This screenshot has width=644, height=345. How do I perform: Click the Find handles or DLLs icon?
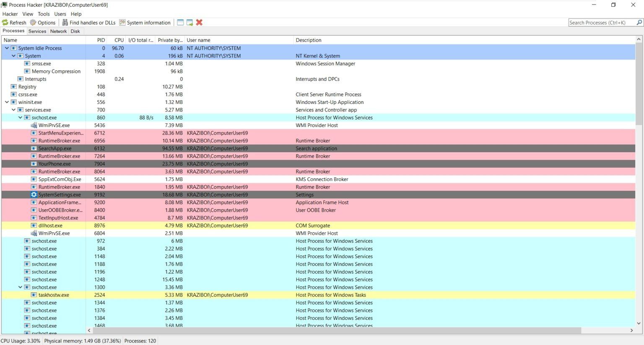coord(65,23)
